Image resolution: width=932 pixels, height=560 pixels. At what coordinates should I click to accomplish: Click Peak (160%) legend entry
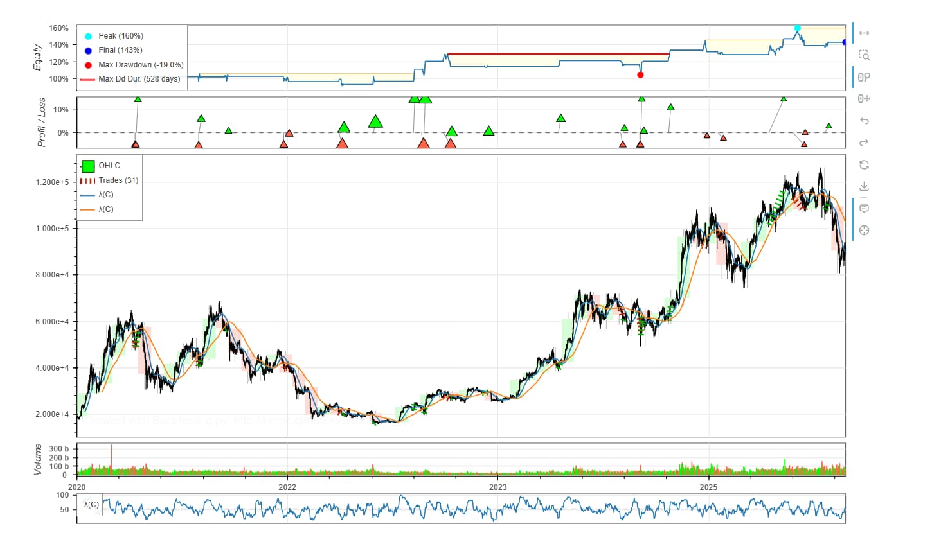click(x=114, y=36)
